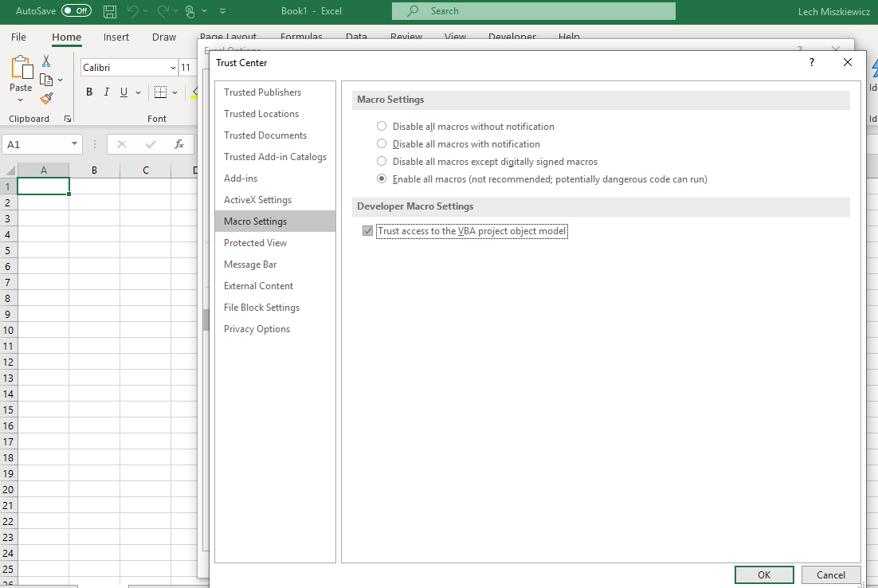
Task: Click the Borders icon in Font group
Action: [160, 92]
